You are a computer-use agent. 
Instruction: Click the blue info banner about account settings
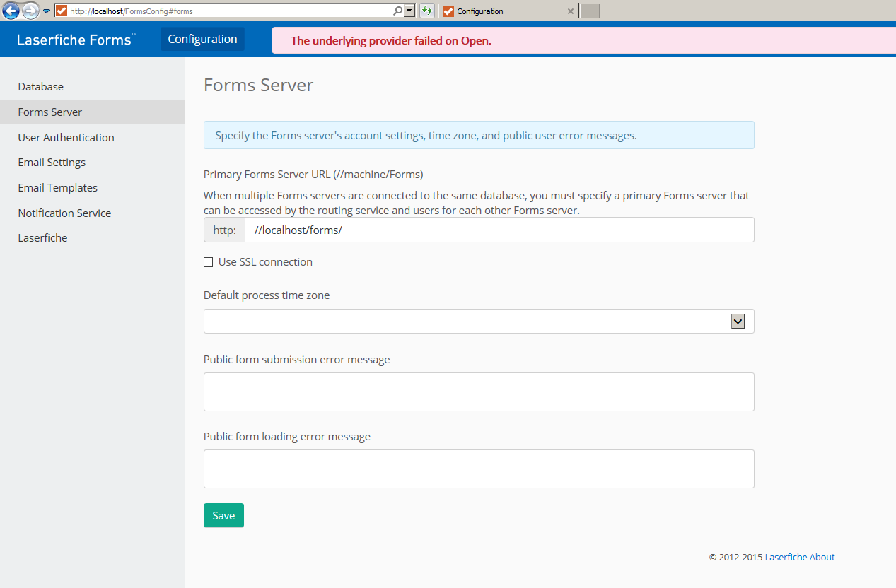(479, 135)
